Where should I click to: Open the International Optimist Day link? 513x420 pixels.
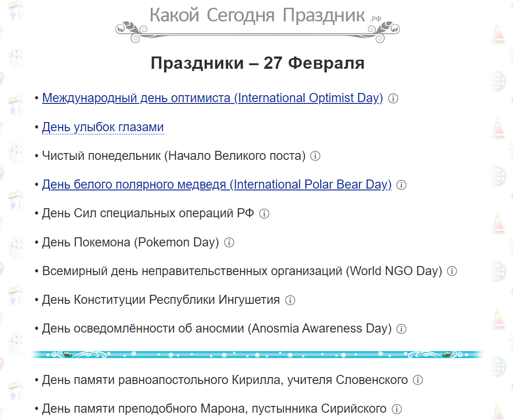point(212,98)
